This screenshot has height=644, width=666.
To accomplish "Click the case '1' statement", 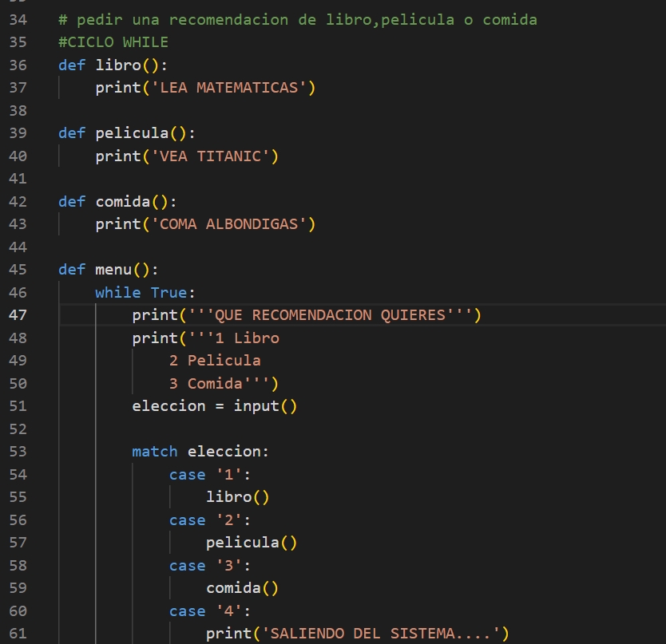I will 209,475.
